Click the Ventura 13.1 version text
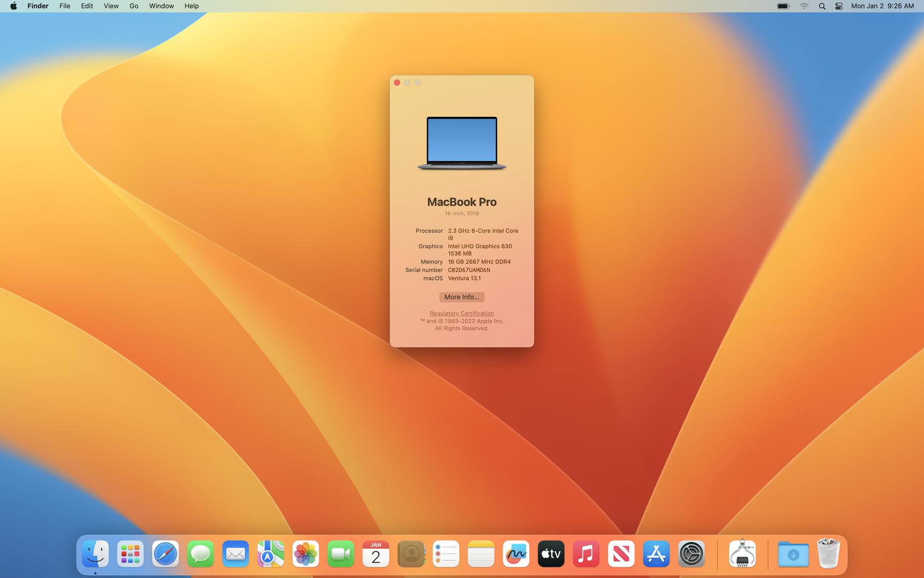924x578 pixels. pos(464,278)
